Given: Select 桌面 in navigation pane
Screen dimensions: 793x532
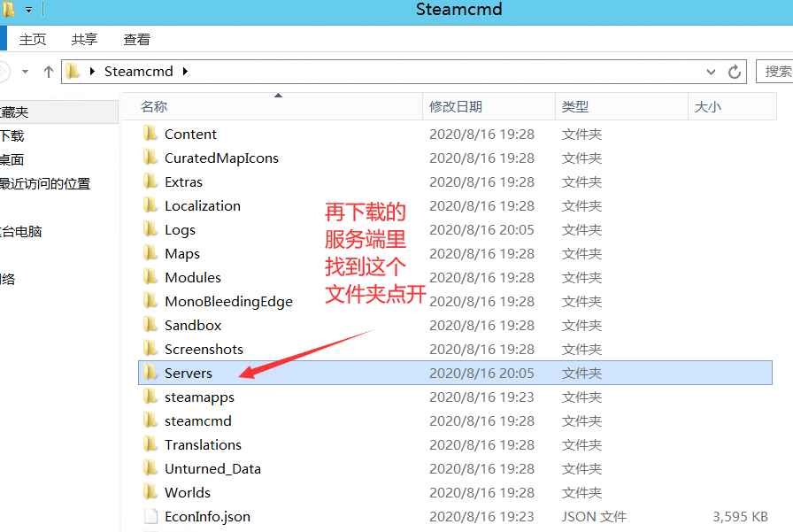Looking at the screenshot, I should pos(12,160).
